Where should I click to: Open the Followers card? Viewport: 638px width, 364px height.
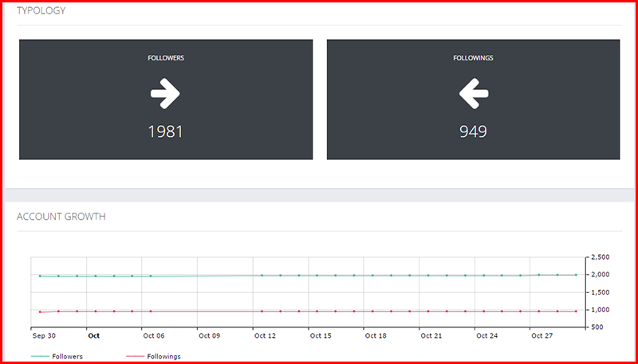pos(166,100)
